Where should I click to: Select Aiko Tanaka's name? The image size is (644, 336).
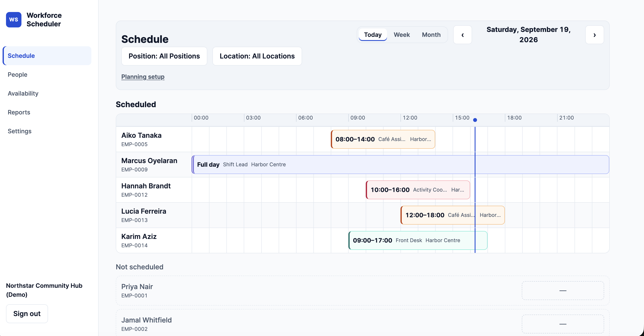click(141, 135)
